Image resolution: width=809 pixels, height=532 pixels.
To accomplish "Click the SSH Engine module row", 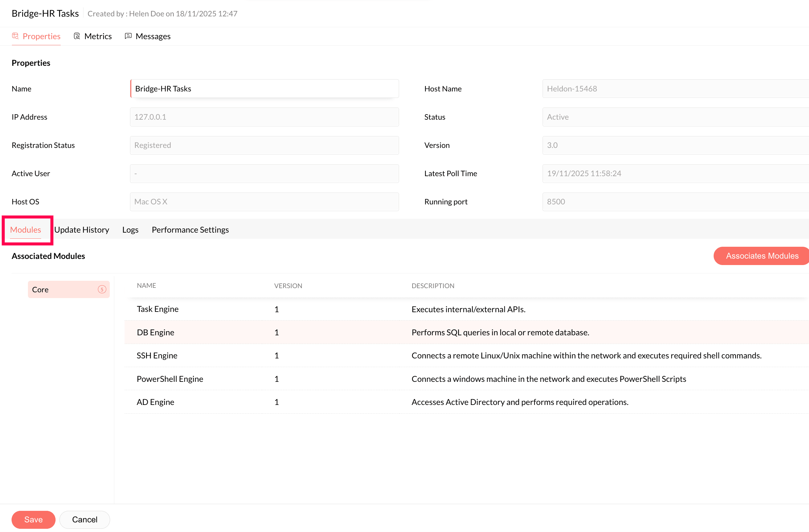I will click(157, 355).
